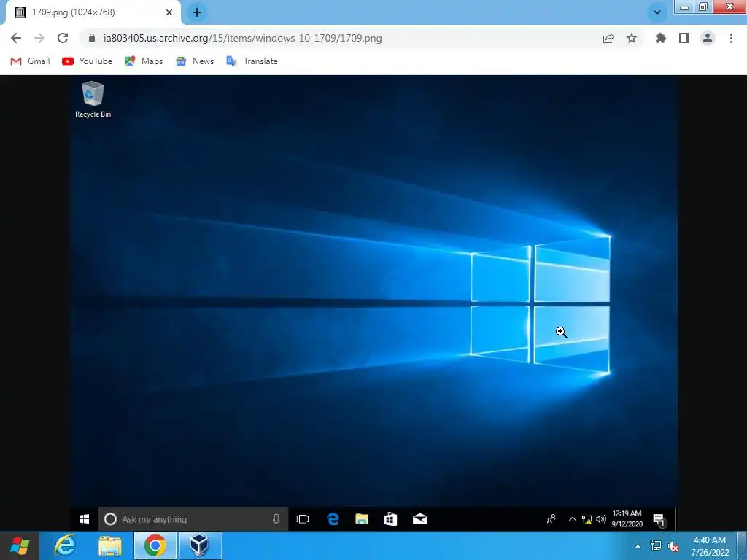Open the host network tray icon
This screenshot has width=747, height=560.
click(x=656, y=545)
